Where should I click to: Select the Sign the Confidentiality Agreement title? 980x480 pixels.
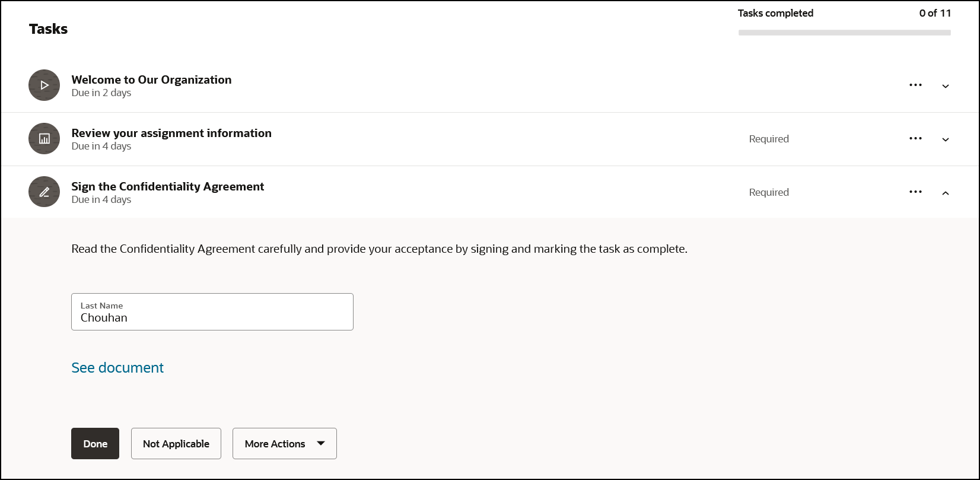(168, 186)
